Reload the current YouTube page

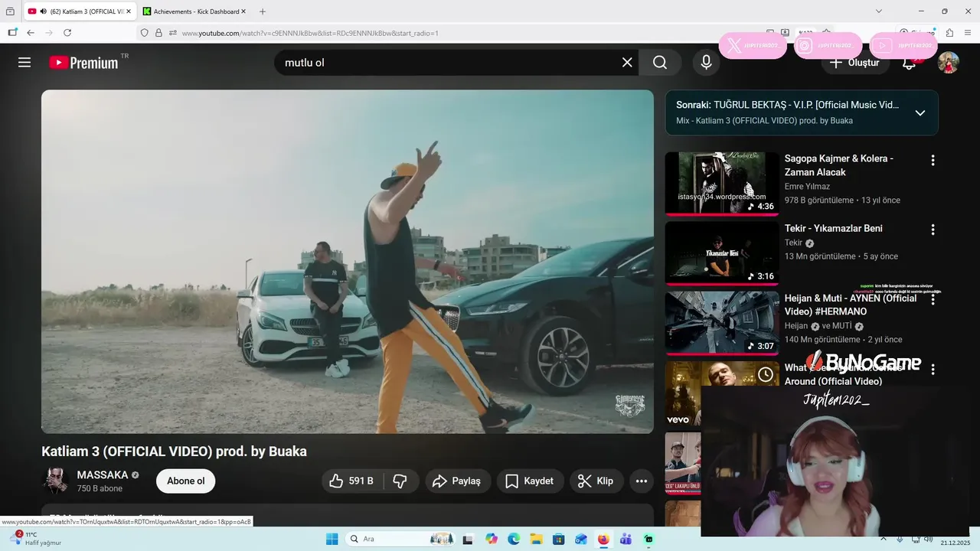point(67,33)
